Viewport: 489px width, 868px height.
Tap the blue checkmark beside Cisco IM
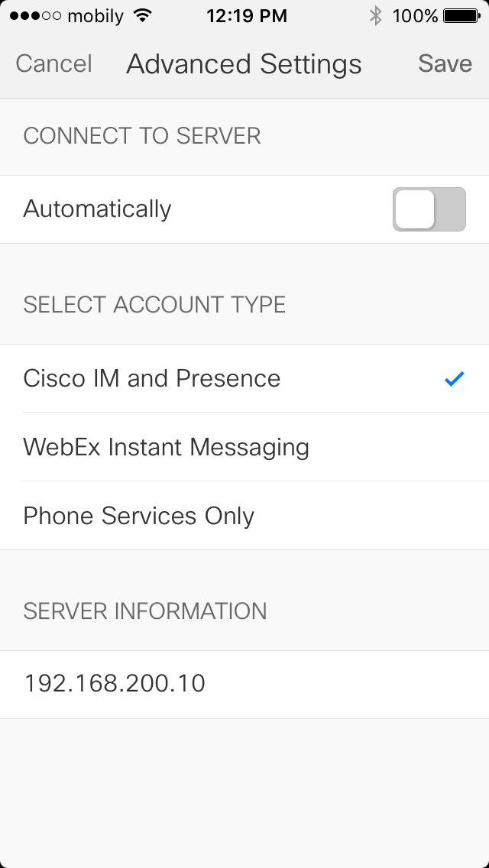tap(454, 378)
